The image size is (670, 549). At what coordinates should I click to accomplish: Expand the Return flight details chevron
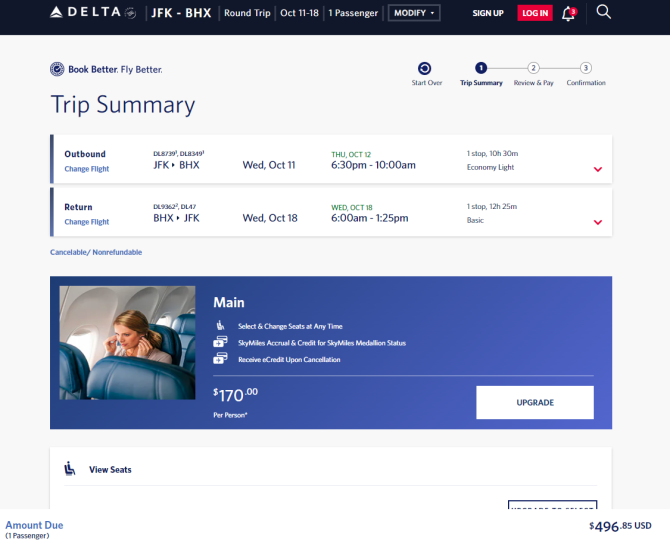(598, 222)
